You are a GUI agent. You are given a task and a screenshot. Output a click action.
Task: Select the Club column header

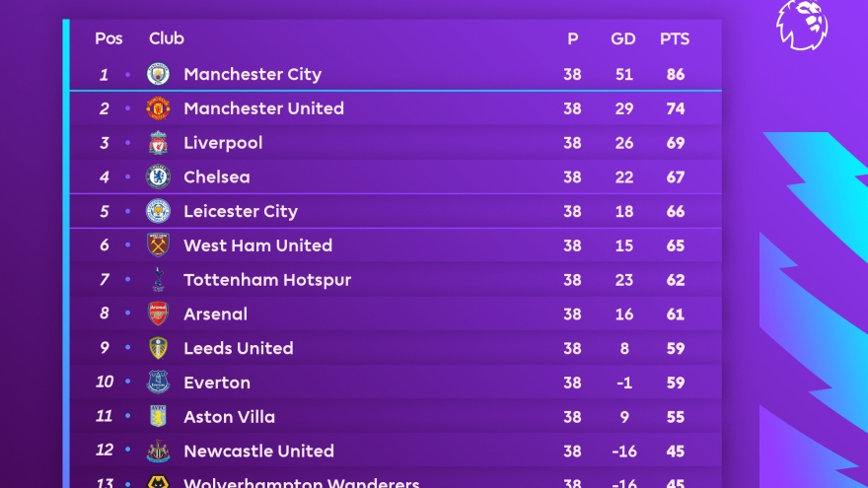click(x=167, y=39)
